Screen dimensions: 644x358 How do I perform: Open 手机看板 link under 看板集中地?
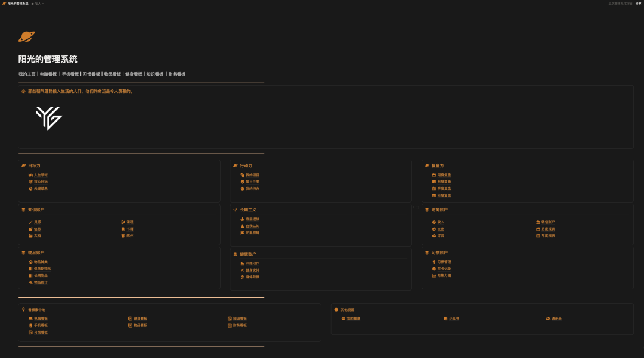[41, 325]
